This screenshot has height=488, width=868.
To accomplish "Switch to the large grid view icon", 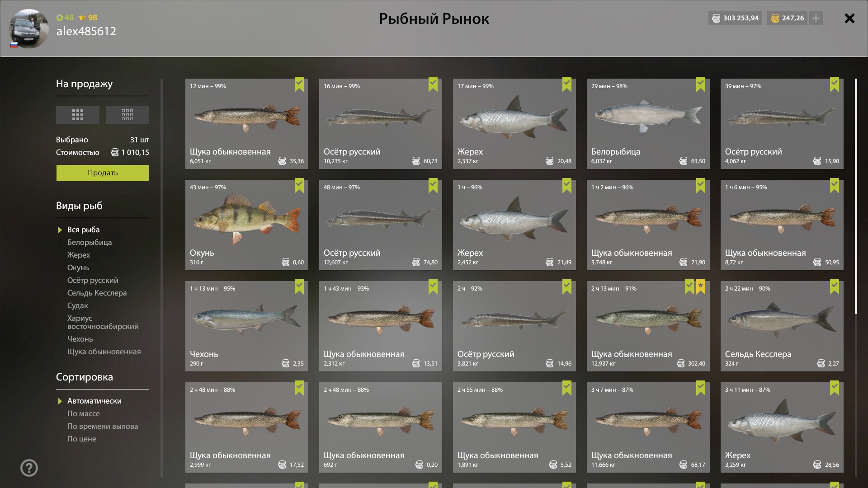I will 78,115.
